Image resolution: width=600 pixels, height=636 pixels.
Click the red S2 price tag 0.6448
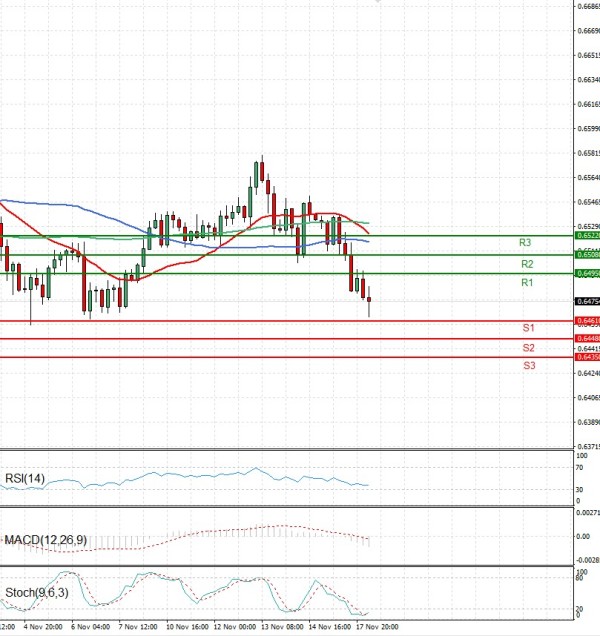pos(587,339)
